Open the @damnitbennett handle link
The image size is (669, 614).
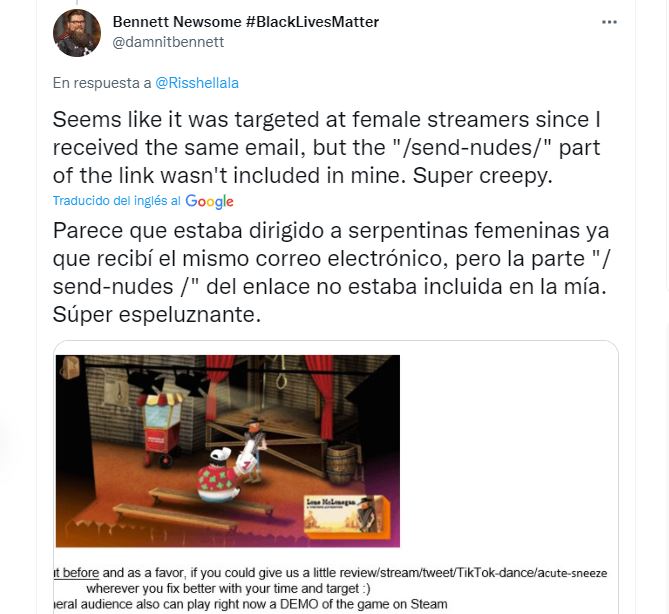[168, 42]
